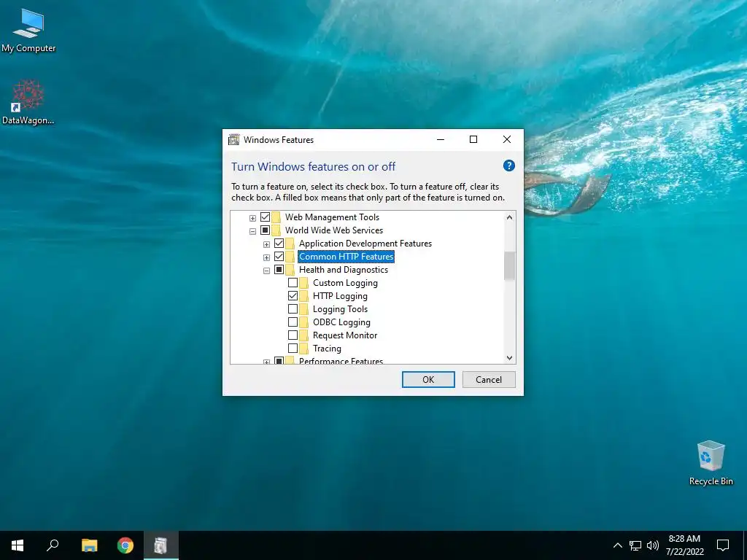This screenshot has height=560, width=747.
Task: Uncheck Application Development Features checkbox
Action: (279, 244)
